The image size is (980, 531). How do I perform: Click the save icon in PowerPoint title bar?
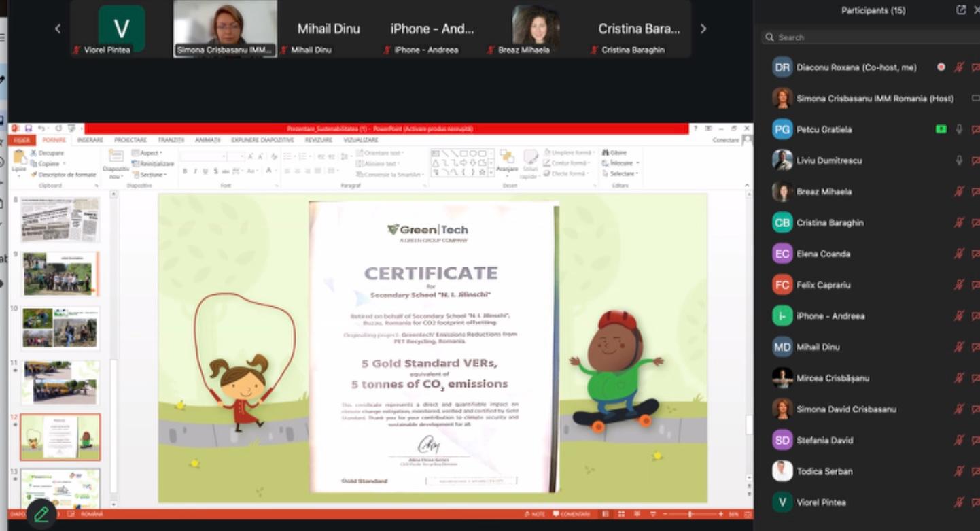29,129
